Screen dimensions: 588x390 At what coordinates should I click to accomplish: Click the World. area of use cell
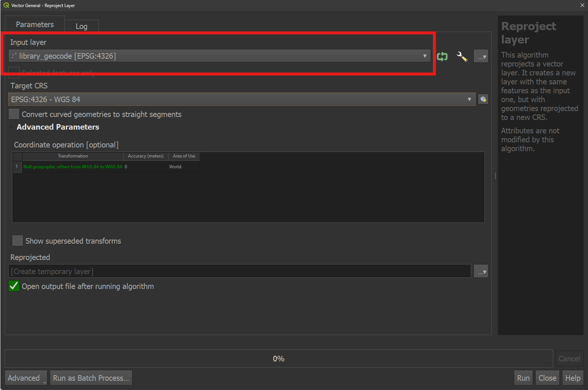184,167
